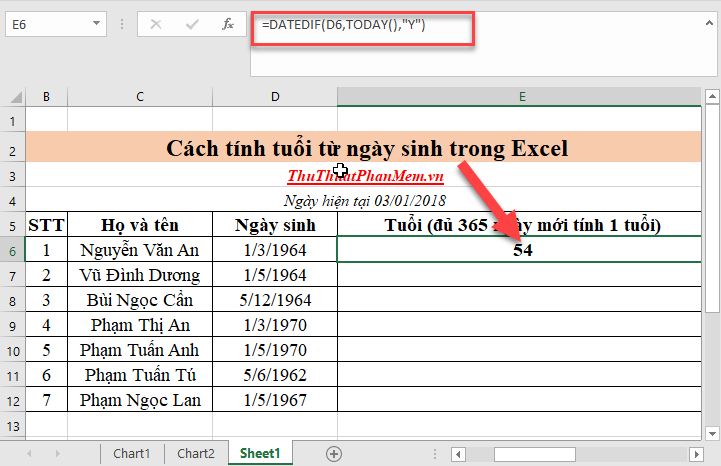Viewport: 721px width, 466px height.
Task: Select the cell 'Phạm Tuấn Tú'
Action: point(140,375)
